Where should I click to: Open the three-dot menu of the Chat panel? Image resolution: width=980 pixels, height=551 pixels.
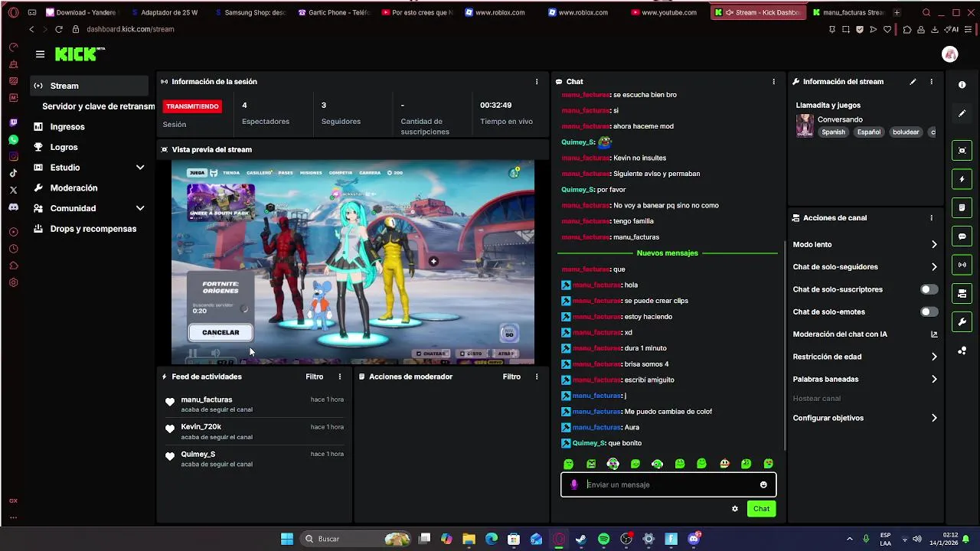click(x=773, y=82)
